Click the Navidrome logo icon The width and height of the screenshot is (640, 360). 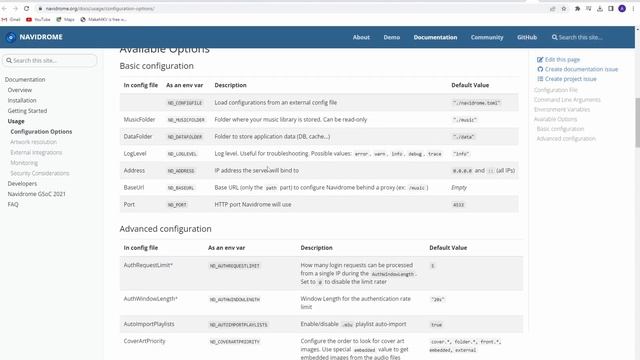11,37
